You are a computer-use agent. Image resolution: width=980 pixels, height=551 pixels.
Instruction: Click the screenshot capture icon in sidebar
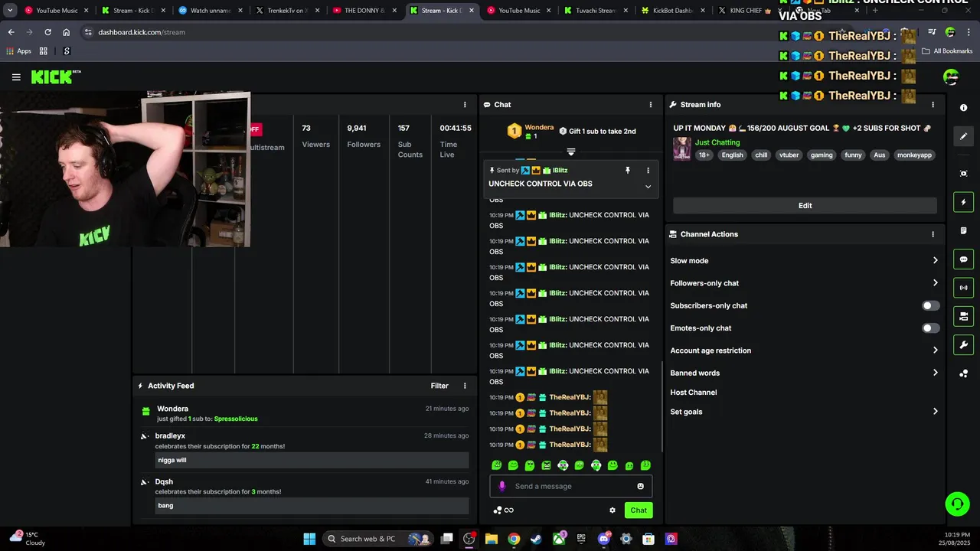[963, 174]
